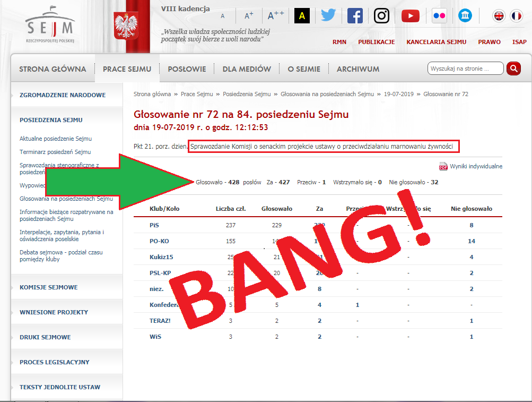This screenshot has width=532, height=402.
Task: Open Wyniki indywidualne PDF link
Action: [x=475, y=166]
